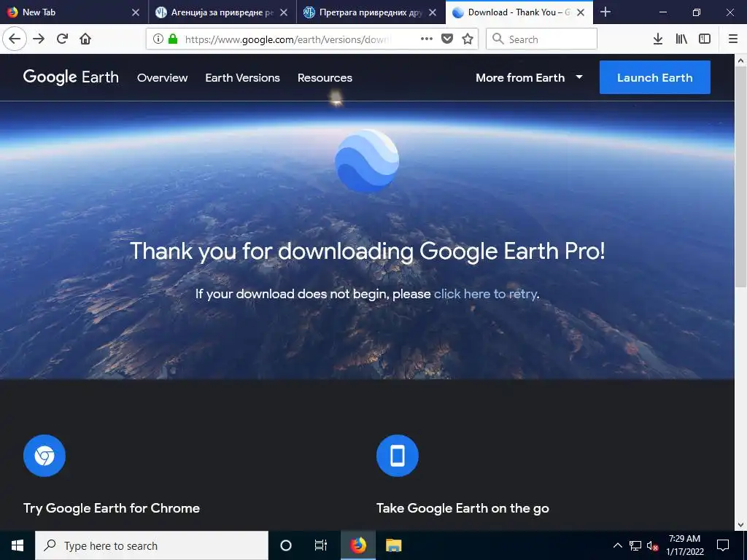Screen dimensions: 747x560
Task: Toggle the sidebar view icon
Action: point(705,39)
